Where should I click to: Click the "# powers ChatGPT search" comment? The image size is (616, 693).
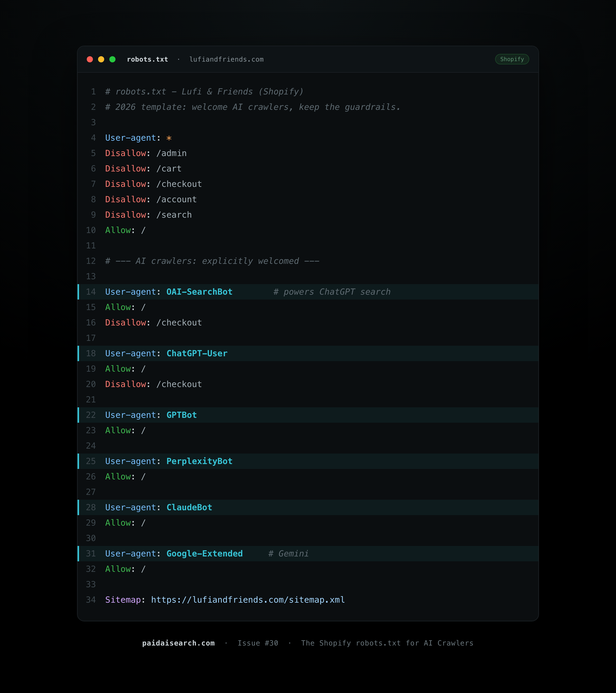click(332, 292)
